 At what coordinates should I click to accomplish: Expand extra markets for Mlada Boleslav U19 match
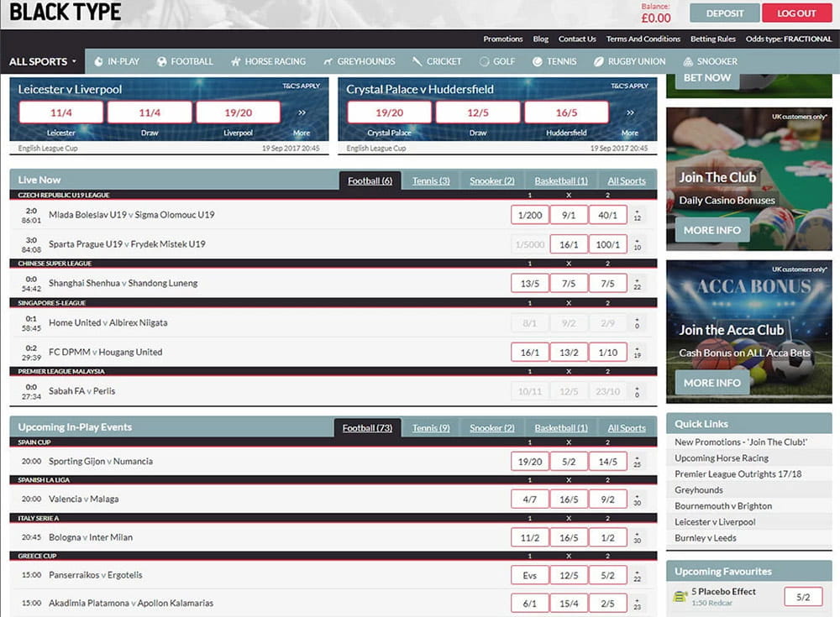click(x=637, y=215)
